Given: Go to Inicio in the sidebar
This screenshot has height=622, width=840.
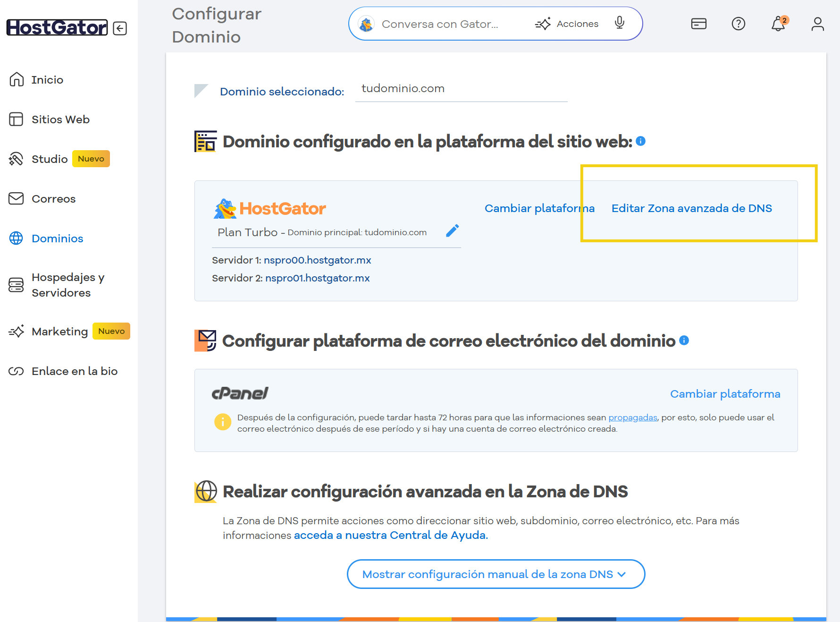Looking at the screenshot, I should 47,80.
